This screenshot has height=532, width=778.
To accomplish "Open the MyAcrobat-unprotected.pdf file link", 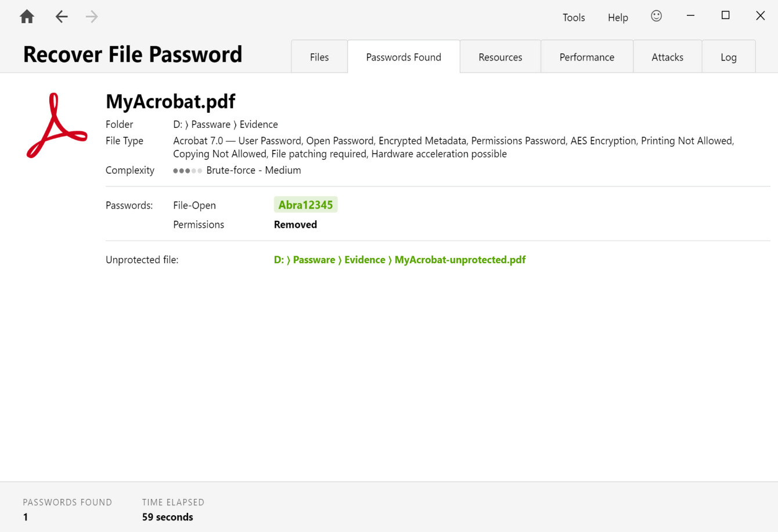I will click(460, 260).
